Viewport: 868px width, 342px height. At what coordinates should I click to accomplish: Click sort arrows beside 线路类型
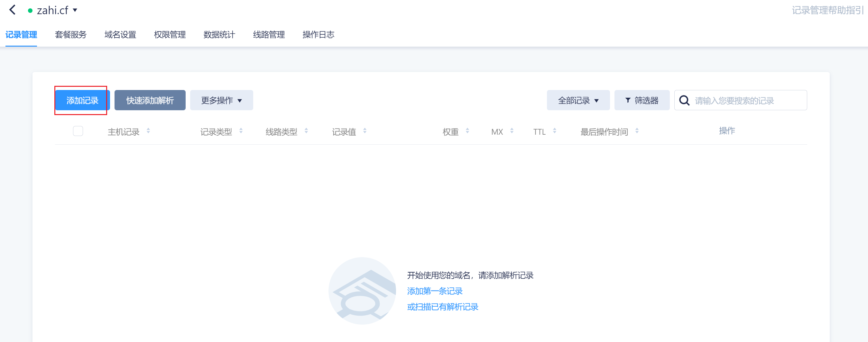click(x=306, y=131)
